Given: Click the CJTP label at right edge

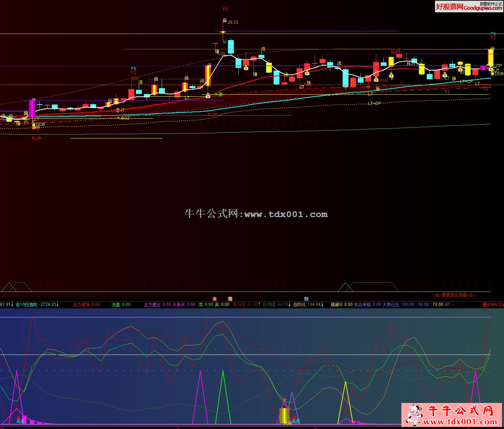Looking at the screenshot, I should pos(498,66).
